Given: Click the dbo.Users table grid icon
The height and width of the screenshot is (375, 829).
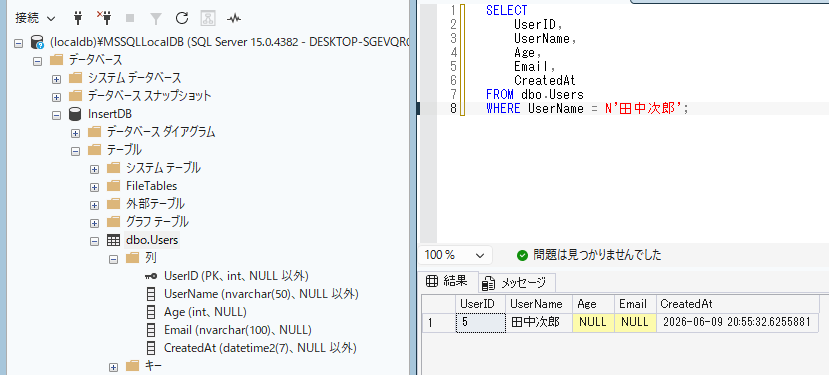Looking at the screenshot, I should [x=113, y=240].
